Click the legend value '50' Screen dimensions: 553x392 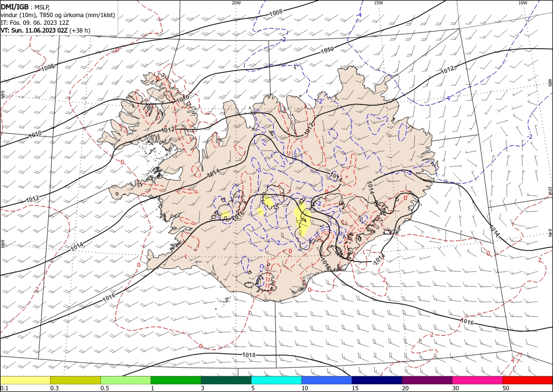pyautogui.click(x=506, y=388)
